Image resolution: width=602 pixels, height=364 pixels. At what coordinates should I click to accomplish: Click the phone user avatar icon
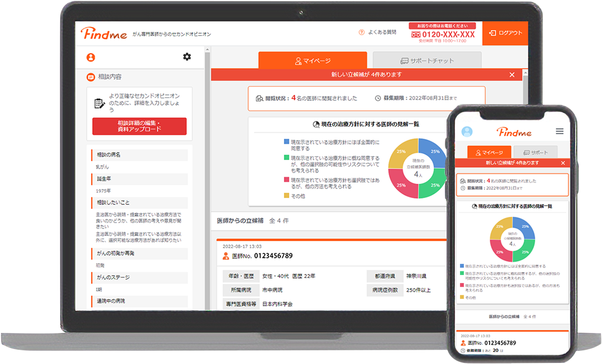[x=467, y=132]
